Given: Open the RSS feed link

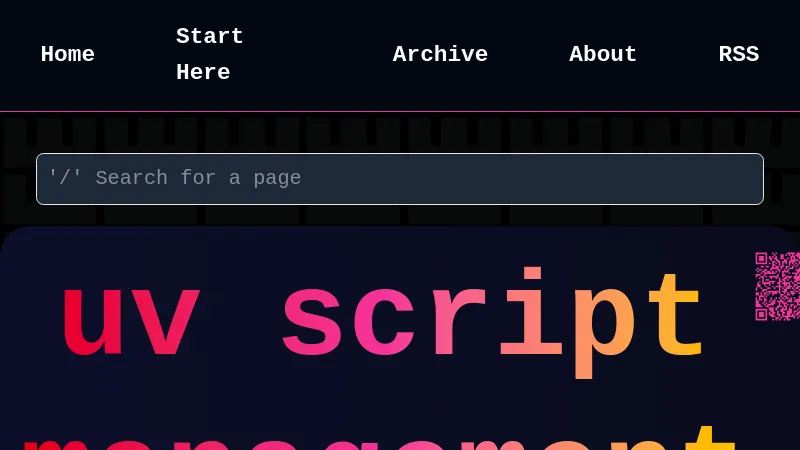Looking at the screenshot, I should [x=738, y=55].
